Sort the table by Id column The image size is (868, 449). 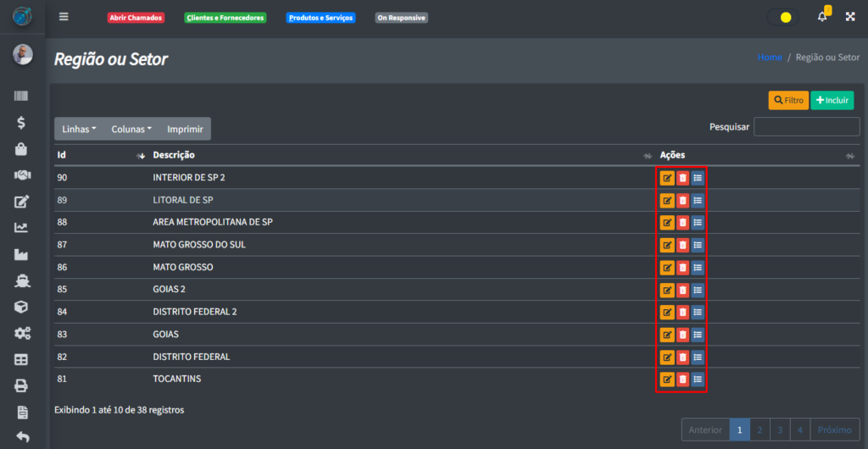point(141,156)
